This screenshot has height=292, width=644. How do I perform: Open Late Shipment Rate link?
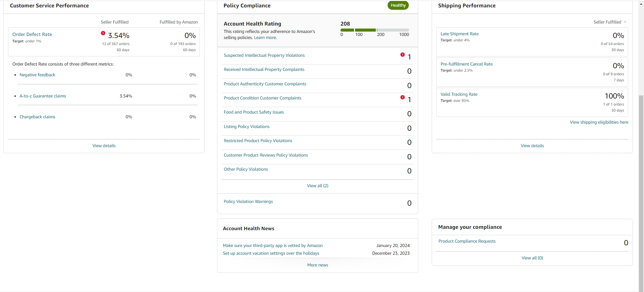tap(460, 34)
